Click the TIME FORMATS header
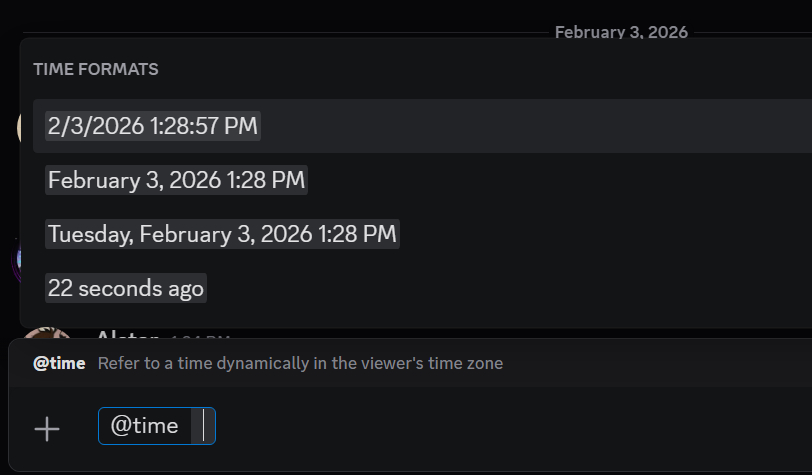812x475 pixels. point(96,69)
